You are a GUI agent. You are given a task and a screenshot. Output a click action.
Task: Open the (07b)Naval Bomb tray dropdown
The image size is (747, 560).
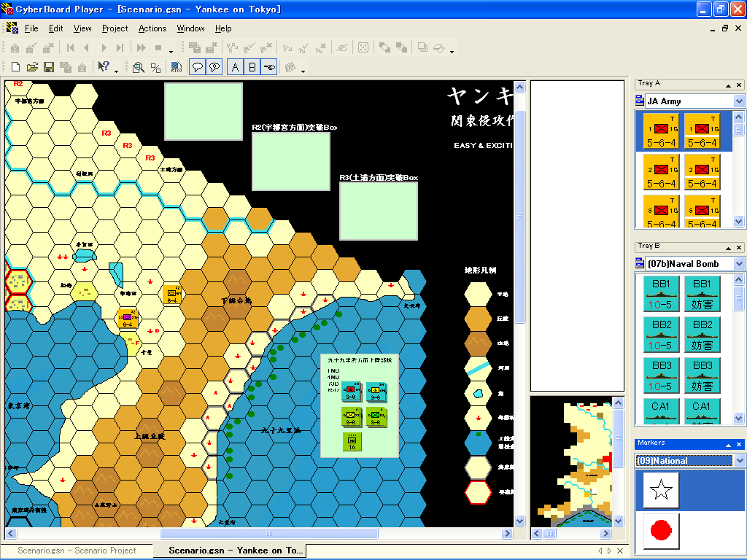739,263
